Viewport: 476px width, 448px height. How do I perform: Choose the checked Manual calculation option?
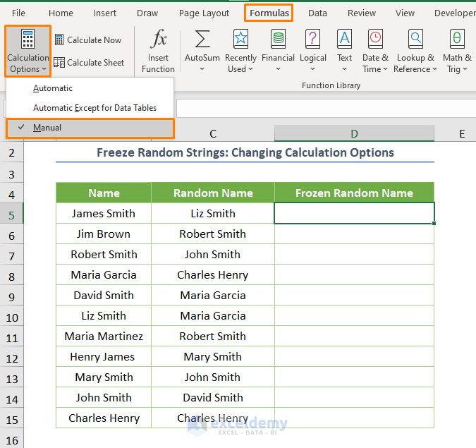90,128
